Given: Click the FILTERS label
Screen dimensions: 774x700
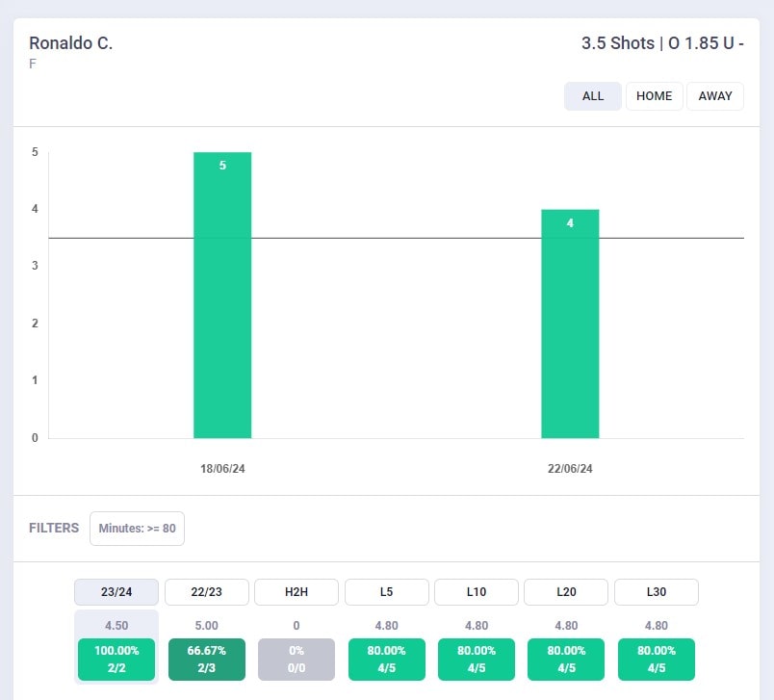Looking at the screenshot, I should [x=54, y=529].
